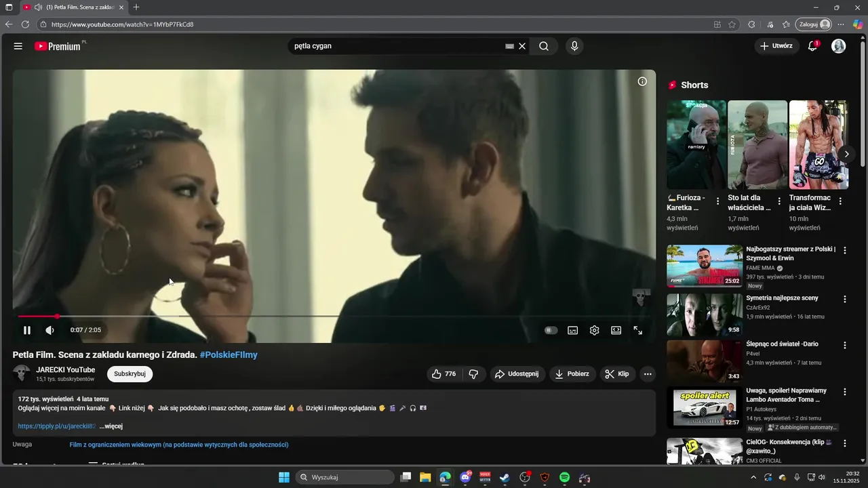Like the video with thumbs up
The image size is (868, 488).
(x=444, y=374)
